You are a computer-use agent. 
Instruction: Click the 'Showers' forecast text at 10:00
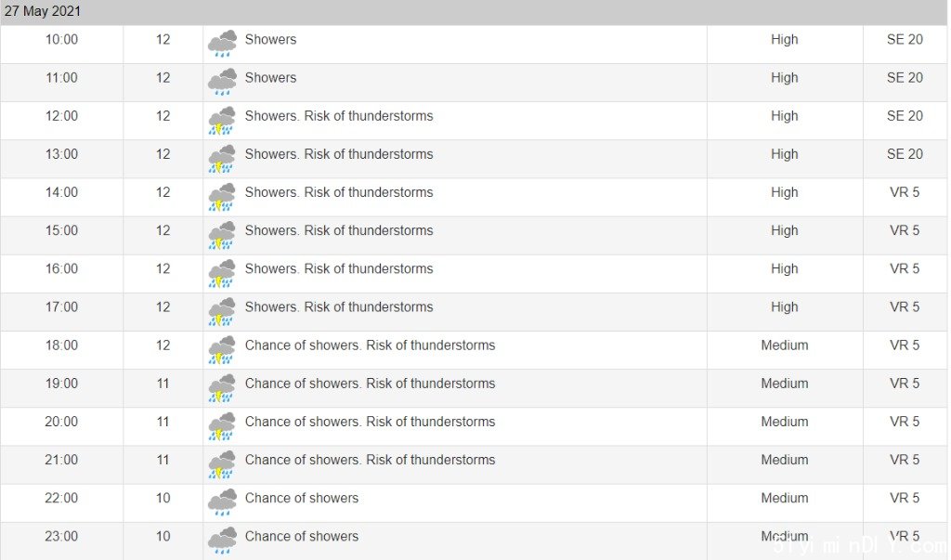pyautogui.click(x=270, y=39)
